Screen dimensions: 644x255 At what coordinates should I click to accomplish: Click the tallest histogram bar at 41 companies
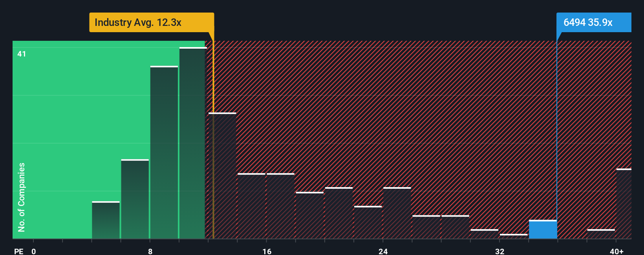pos(193,143)
